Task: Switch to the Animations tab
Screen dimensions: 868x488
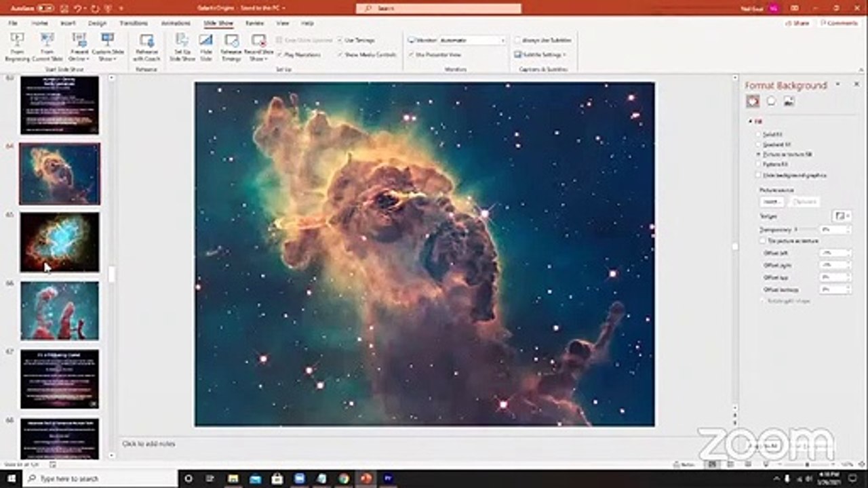Action: click(176, 23)
